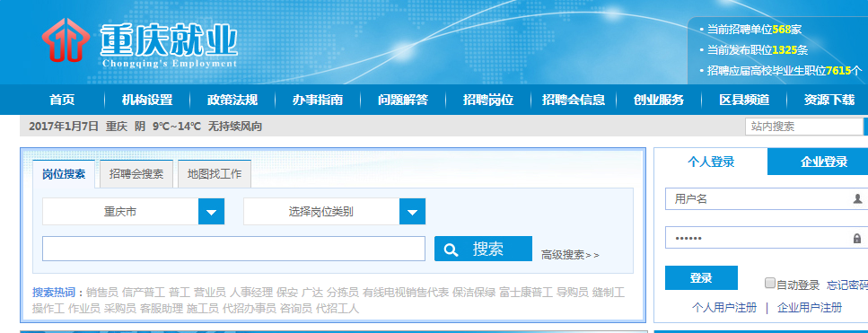Viewport: 868px width, 333px height.
Task: Click hot keyword 作业员
Action: [x=84, y=309]
